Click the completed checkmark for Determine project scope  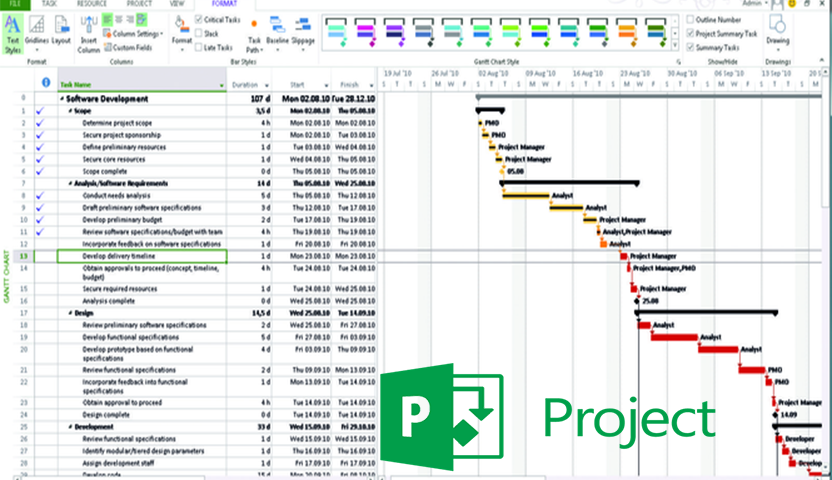(x=40, y=123)
